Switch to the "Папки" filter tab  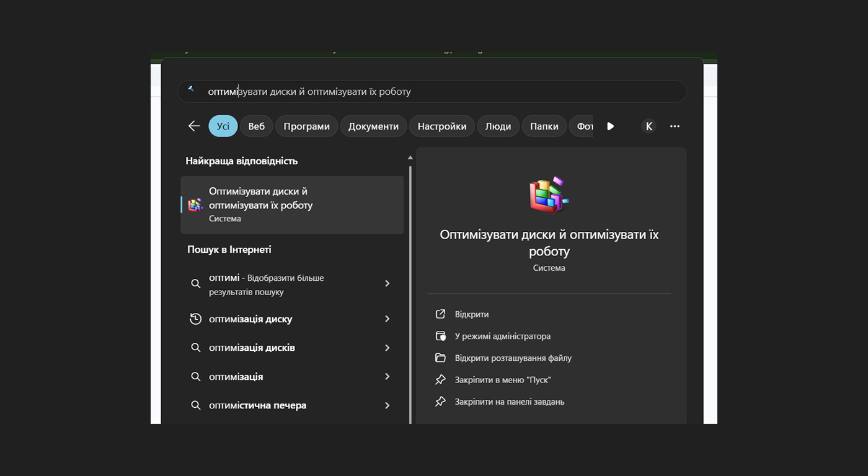(x=544, y=126)
